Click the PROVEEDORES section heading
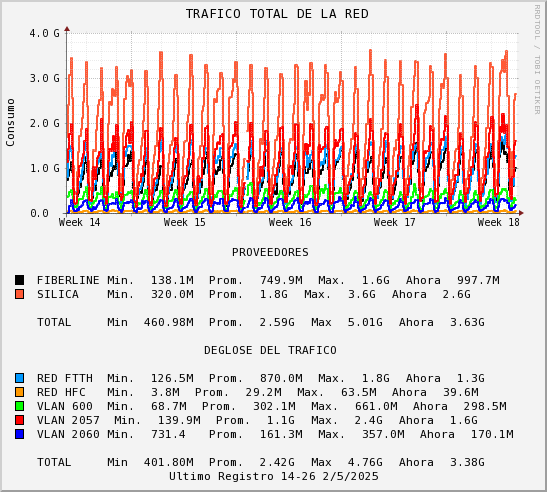Screen dimensions: 547x492 pos(270,252)
